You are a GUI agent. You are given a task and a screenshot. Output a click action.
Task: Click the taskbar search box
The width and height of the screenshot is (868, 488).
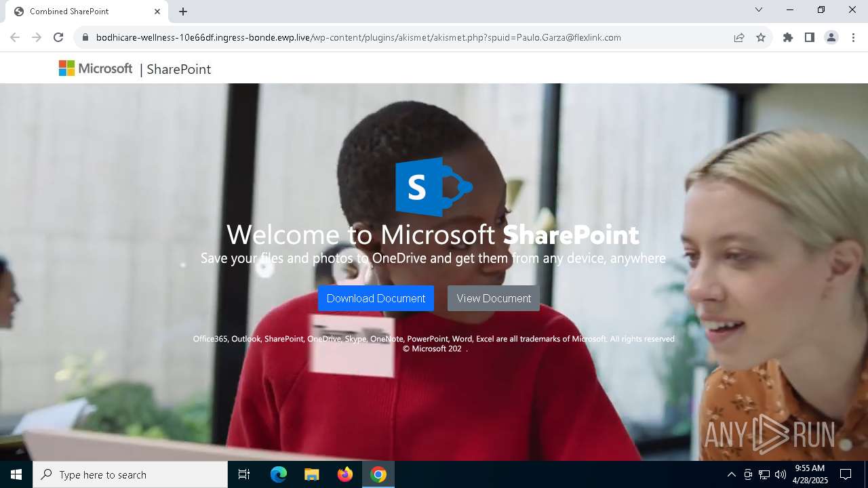point(130,474)
